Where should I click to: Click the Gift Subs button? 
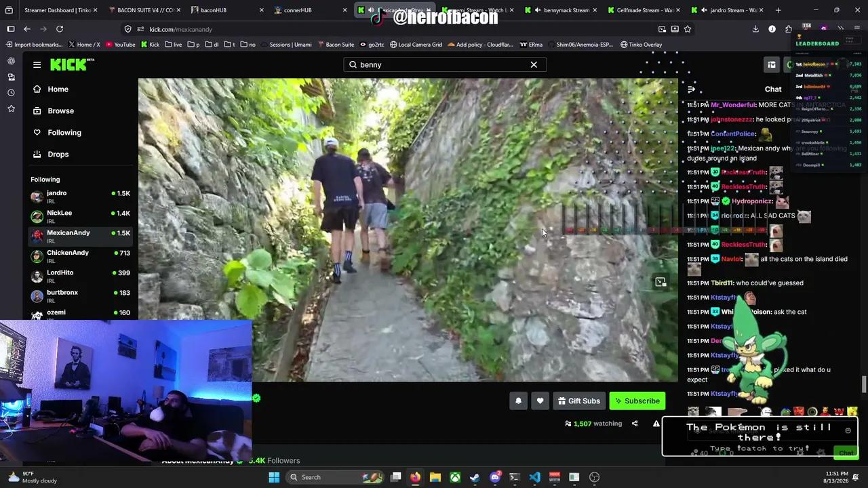(578, 401)
